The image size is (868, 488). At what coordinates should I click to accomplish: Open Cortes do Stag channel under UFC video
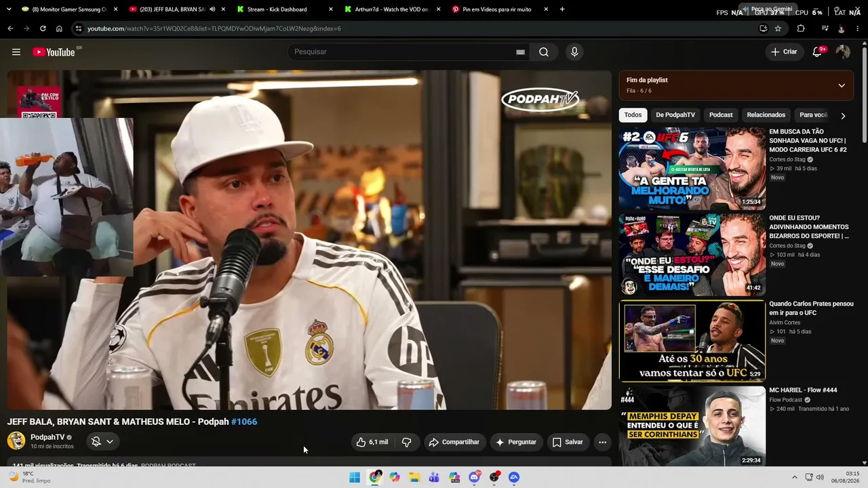(x=787, y=159)
